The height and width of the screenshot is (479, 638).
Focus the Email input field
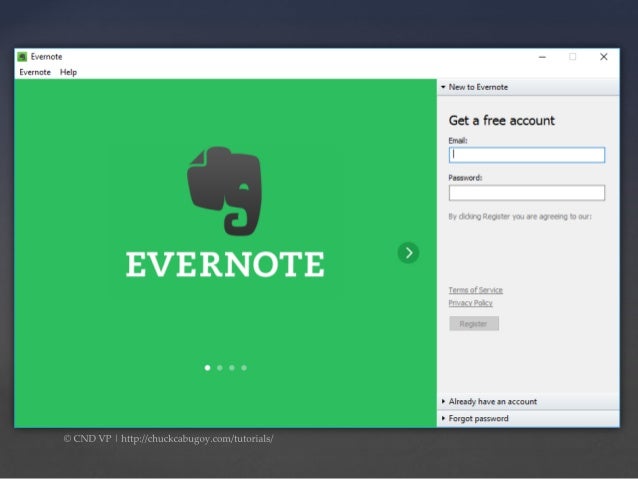click(527, 155)
